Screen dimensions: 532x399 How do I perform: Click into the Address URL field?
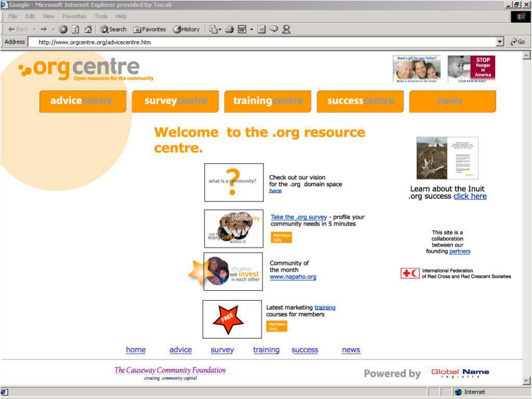click(262, 42)
